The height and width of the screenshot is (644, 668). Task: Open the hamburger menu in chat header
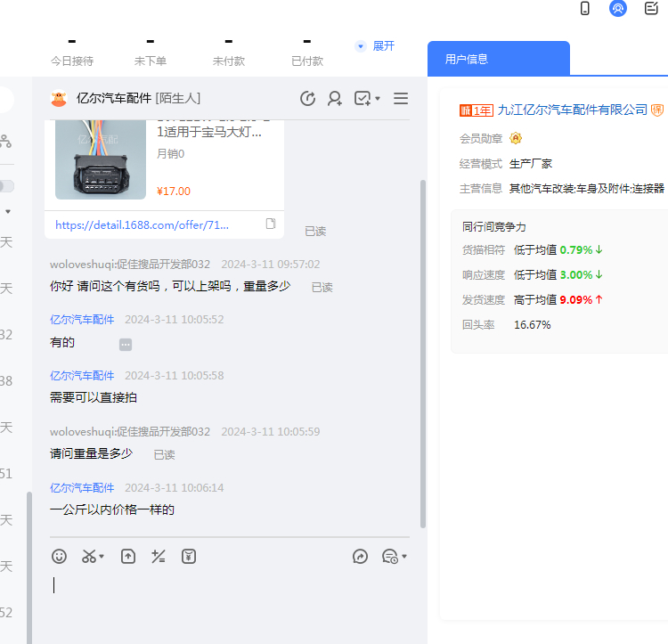(x=401, y=99)
